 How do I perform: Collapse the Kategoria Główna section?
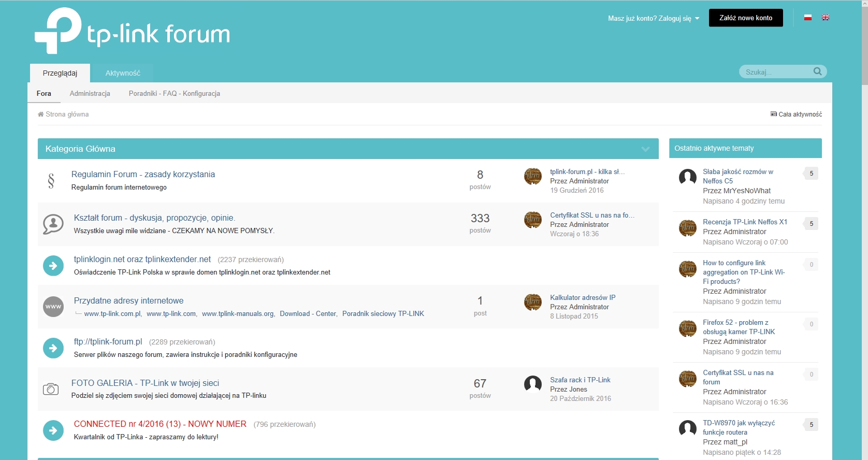[x=645, y=149]
